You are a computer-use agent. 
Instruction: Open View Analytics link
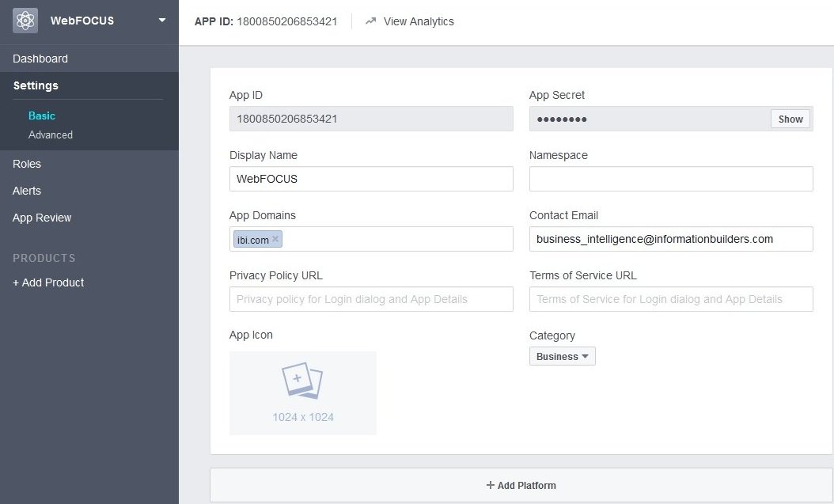click(419, 21)
